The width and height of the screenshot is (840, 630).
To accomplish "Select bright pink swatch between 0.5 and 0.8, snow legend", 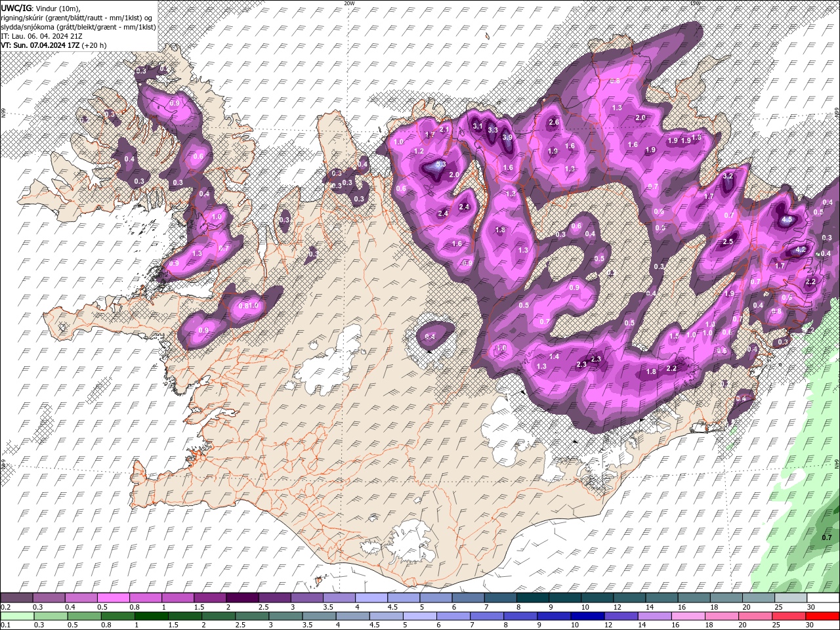I will point(113,598).
